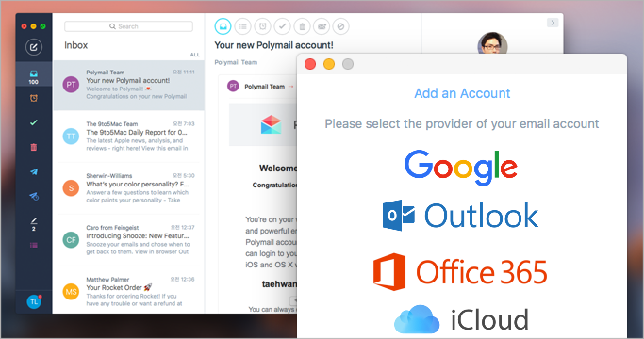
Task: Compose a new email in Polymail
Action: point(34,47)
